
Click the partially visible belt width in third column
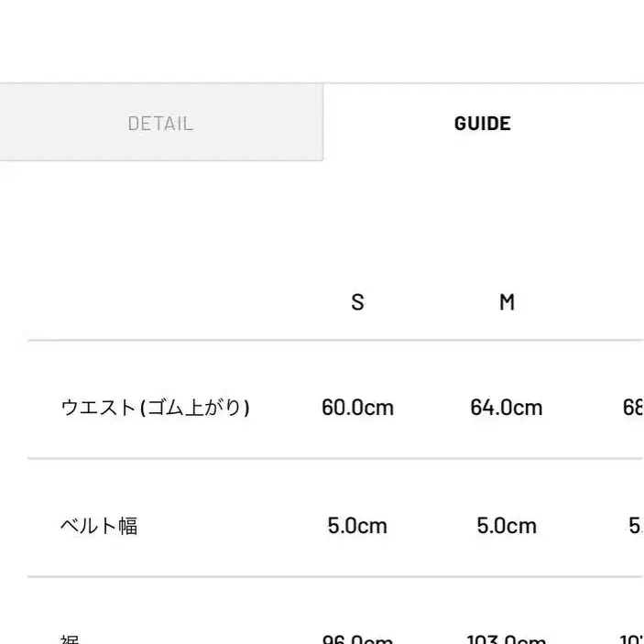click(636, 526)
